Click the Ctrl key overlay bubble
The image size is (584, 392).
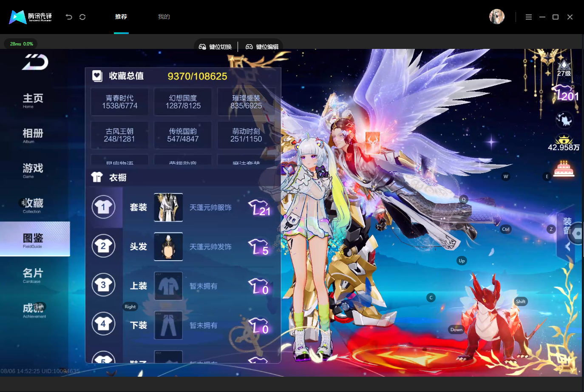(x=506, y=229)
